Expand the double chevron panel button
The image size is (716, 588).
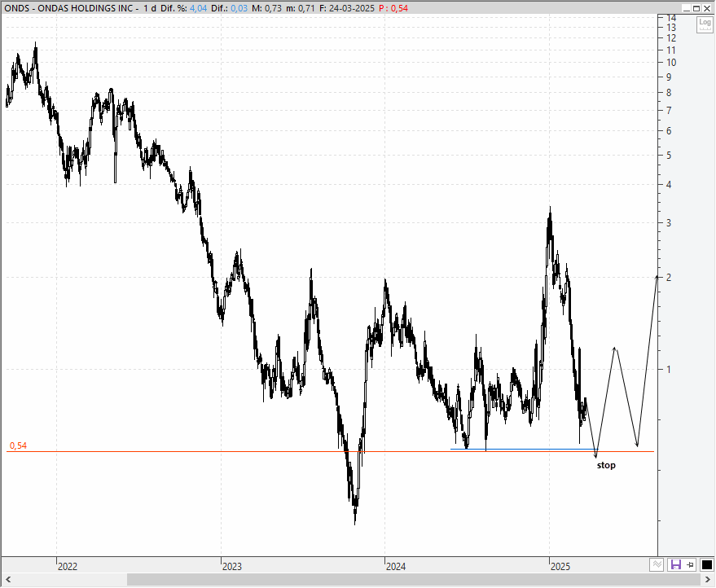[x=657, y=564]
